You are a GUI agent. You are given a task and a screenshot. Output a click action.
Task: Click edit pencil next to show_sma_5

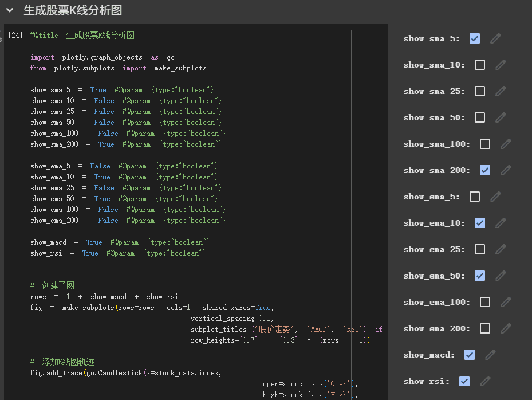click(495, 38)
